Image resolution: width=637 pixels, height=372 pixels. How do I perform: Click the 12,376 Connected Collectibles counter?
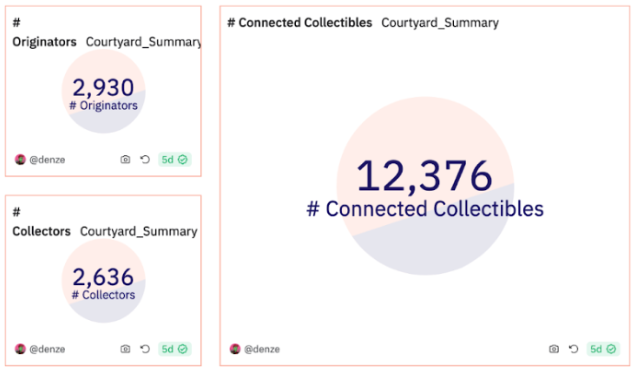(425, 176)
